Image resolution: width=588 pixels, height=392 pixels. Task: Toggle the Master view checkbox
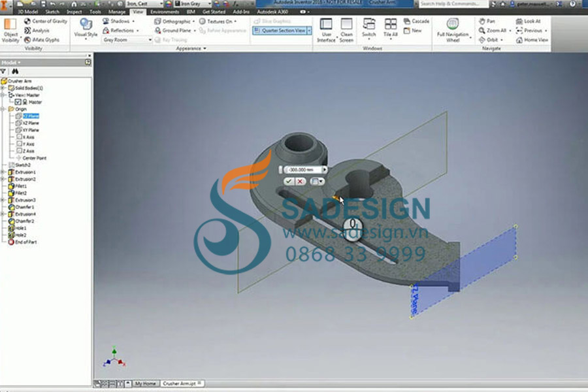pyautogui.click(x=18, y=102)
